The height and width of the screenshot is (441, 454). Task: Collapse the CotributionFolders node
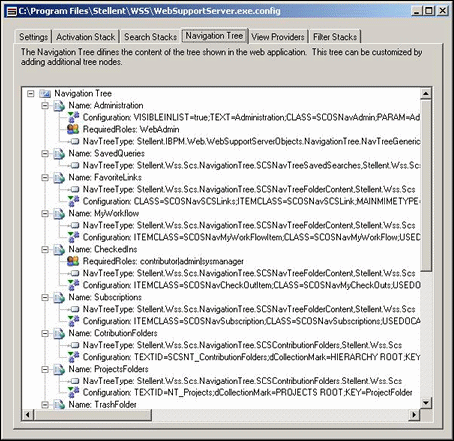point(45,333)
